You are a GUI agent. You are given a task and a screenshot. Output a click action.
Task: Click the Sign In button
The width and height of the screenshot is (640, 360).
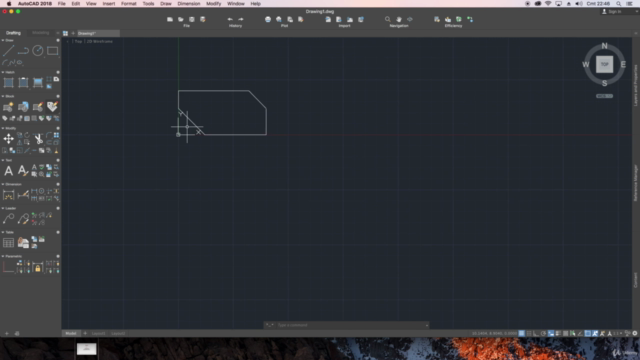click(612, 11)
